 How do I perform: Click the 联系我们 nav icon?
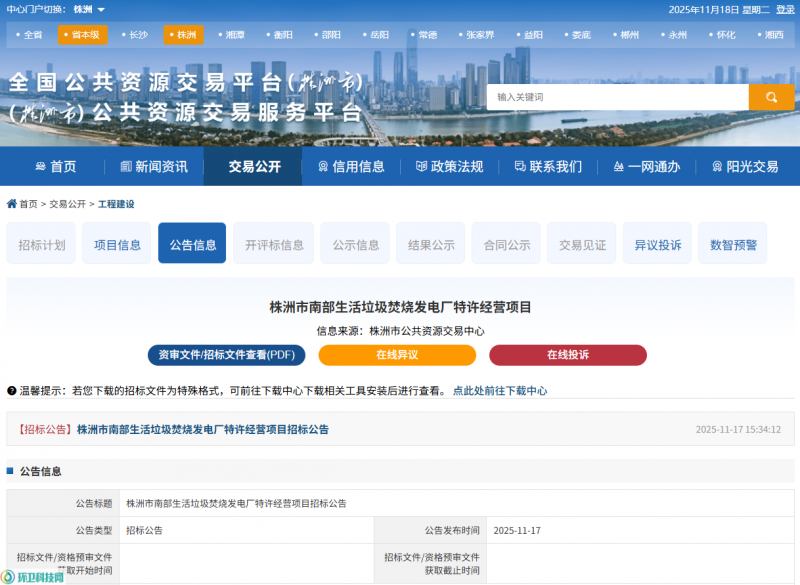pos(520,167)
